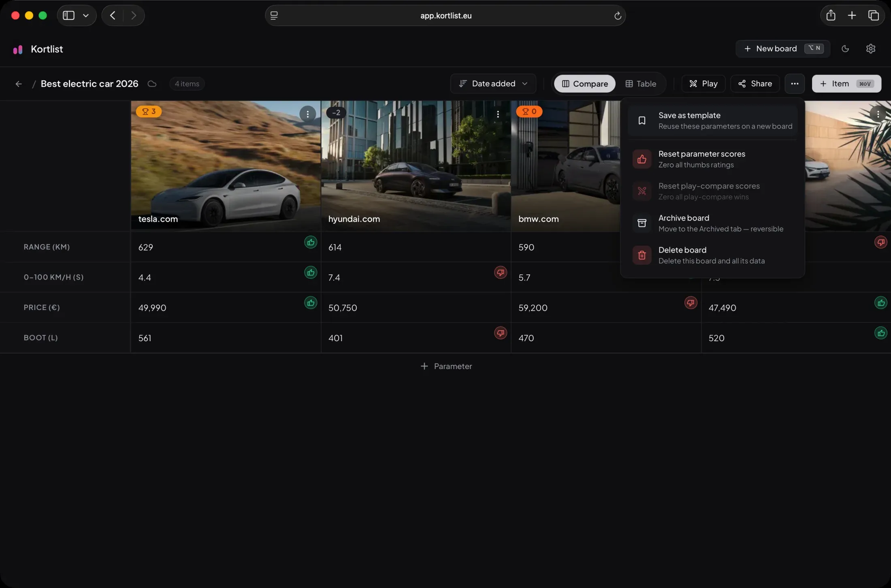This screenshot has height=588, width=891.
Task: Open the Date added sort dropdown
Action: click(493, 84)
